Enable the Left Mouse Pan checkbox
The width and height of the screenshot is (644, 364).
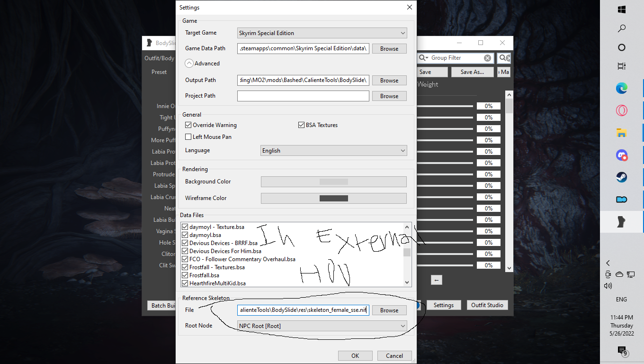click(188, 137)
